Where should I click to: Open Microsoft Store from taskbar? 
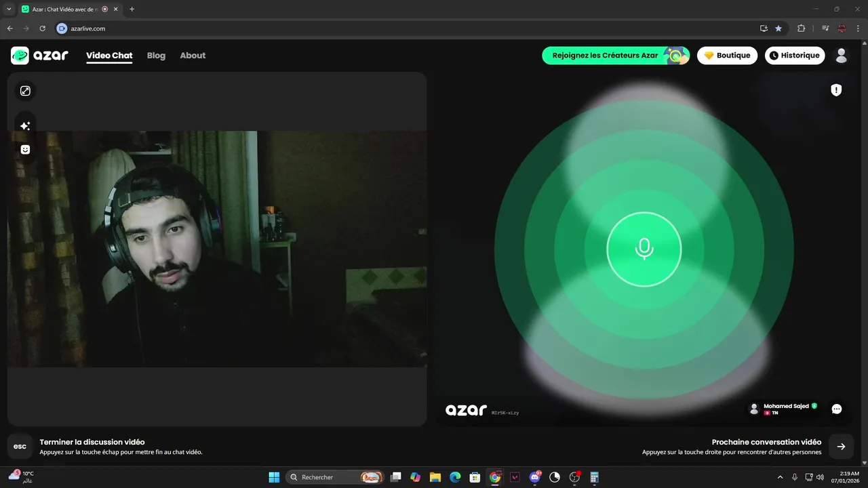[475, 477]
